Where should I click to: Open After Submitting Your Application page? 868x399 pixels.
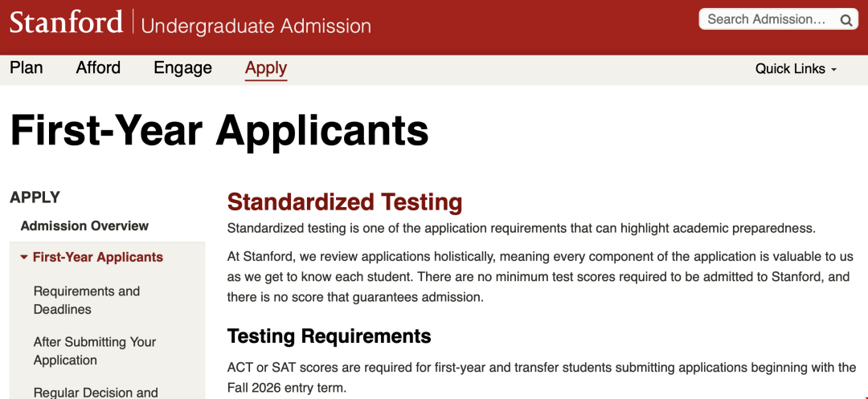[x=95, y=351]
